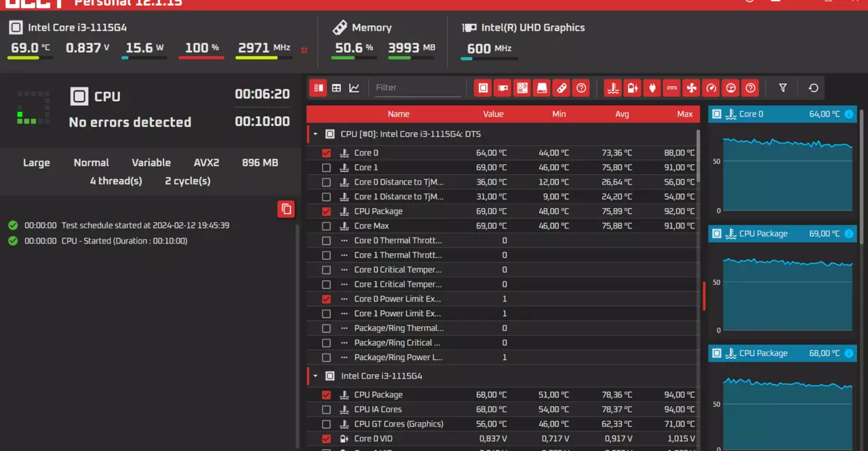Toggle the fan speed sensor type filter
868x451 pixels.
coord(691,87)
